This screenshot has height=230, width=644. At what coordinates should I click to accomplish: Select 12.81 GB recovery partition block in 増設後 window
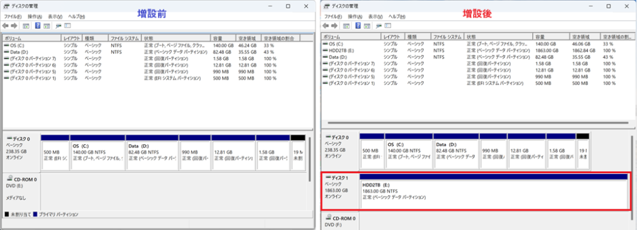526,151
